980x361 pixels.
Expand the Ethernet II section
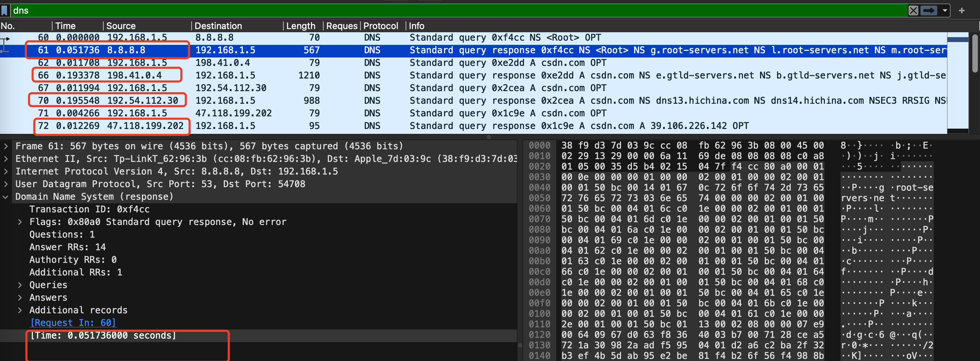click(6, 159)
